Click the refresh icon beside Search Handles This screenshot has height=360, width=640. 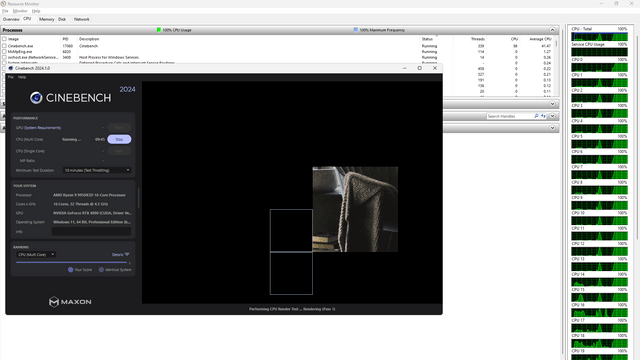point(543,116)
